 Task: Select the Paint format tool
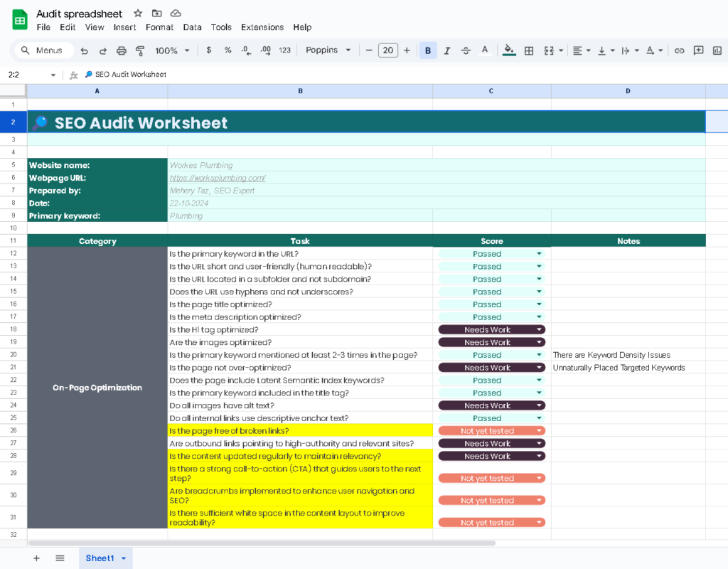(x=140, y=50)
